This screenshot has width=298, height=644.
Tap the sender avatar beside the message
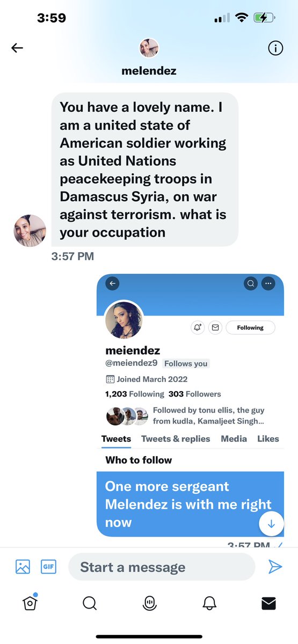coord(30,231)
